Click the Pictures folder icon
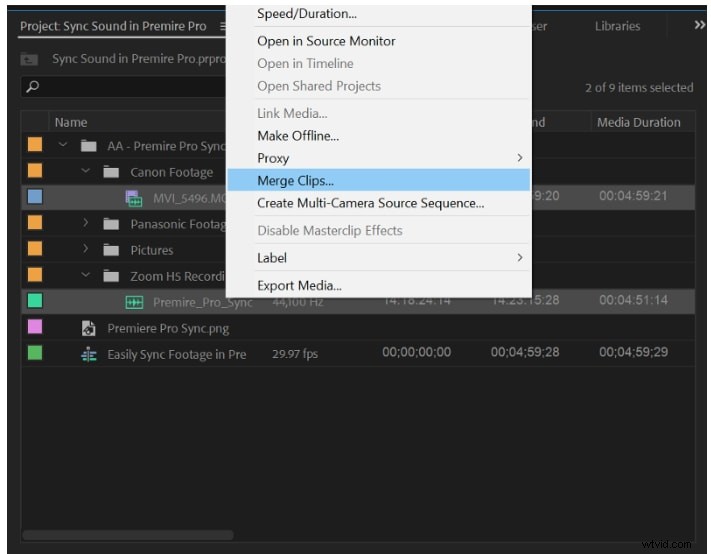This screenshot has height=554, width=711. (111, 250)
